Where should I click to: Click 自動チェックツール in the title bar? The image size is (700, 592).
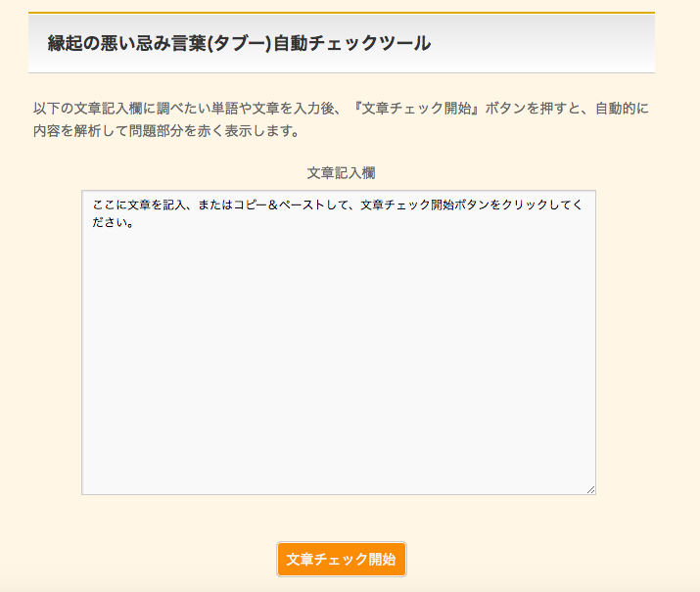pos(351,43)
